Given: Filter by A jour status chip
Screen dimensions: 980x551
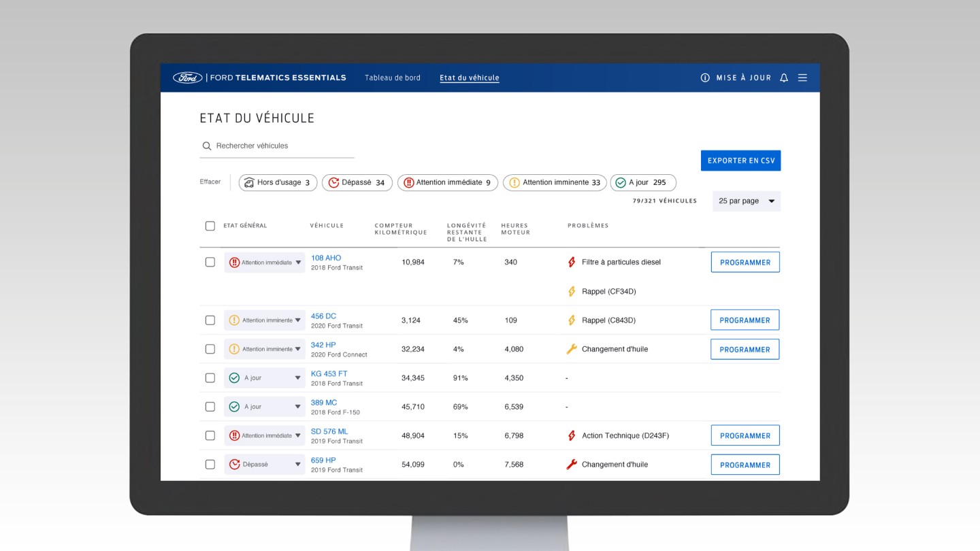Looking at the screenshot, I should [x=643, y=182].
